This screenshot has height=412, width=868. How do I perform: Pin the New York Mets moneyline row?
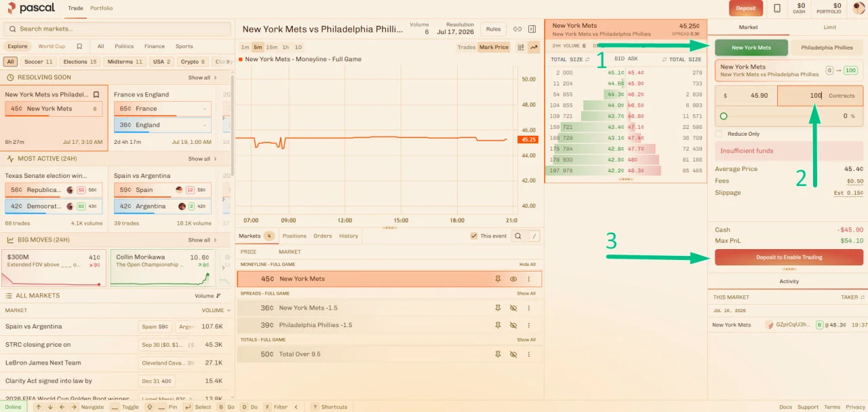pyautogui.click(x=498, y=279)
